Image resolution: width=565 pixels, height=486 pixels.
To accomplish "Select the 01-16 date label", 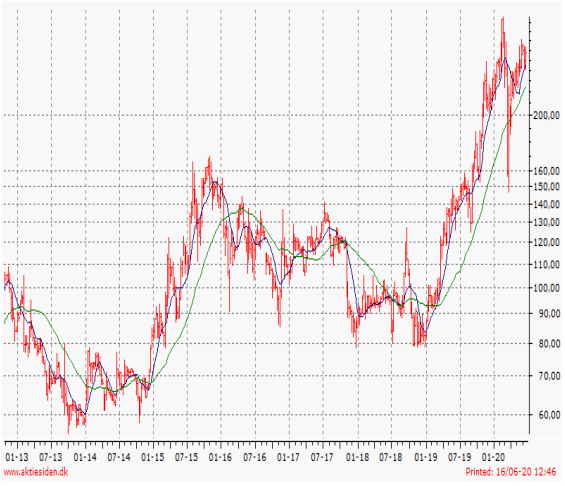I will [x=221, y=458].
